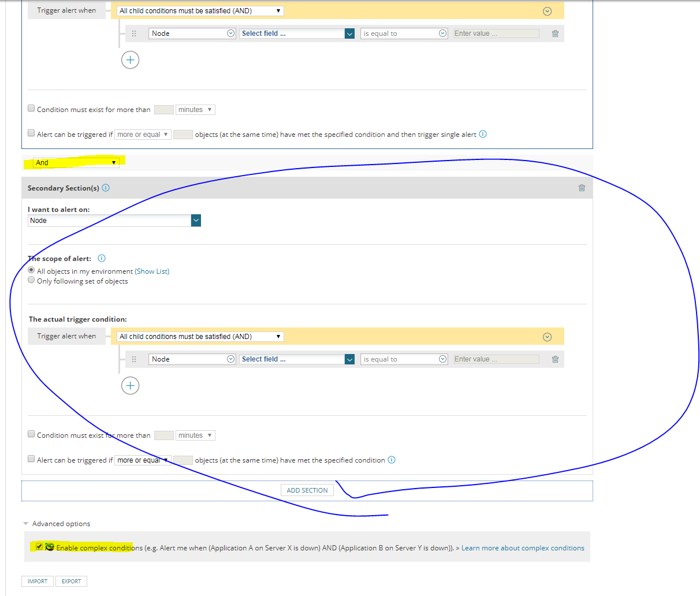Enable secondary 'Condition must exist for more than'
Viewport: 700px width, 596px height.
pyautogui.click(x=31, y=434)
